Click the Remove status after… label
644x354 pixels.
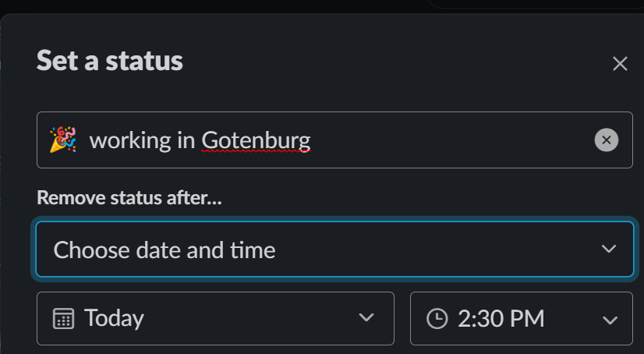[129, 198]
